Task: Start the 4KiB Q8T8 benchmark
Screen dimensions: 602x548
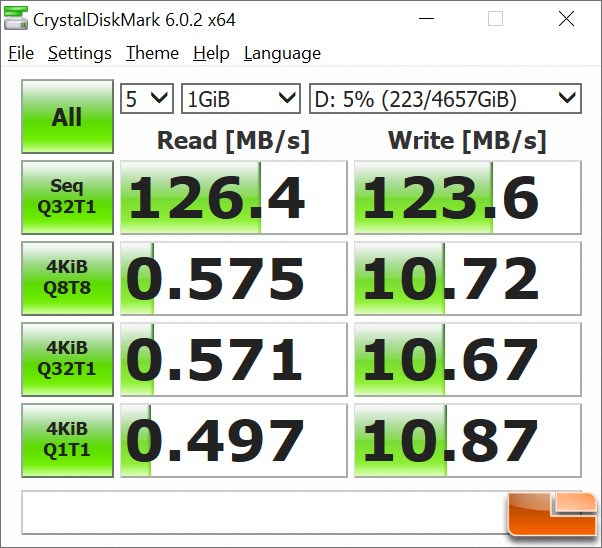Action: tap(68, 278)
